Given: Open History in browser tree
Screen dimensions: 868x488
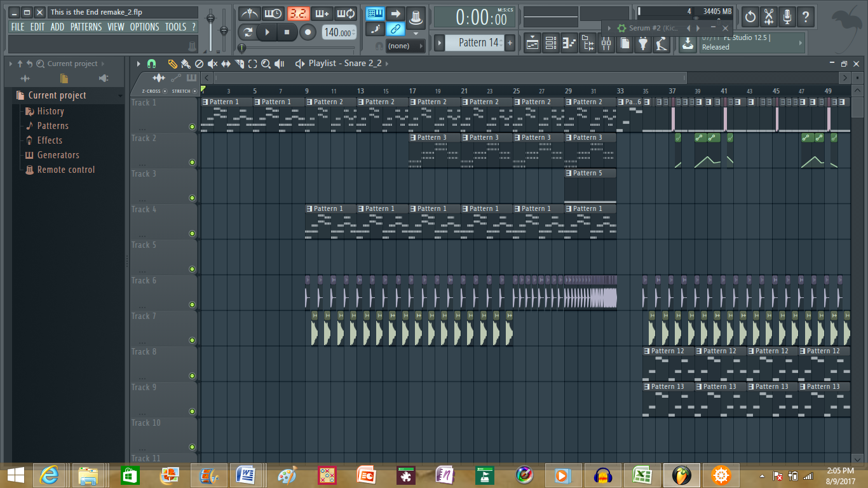Looking at the screenshot, I should 50,111.
